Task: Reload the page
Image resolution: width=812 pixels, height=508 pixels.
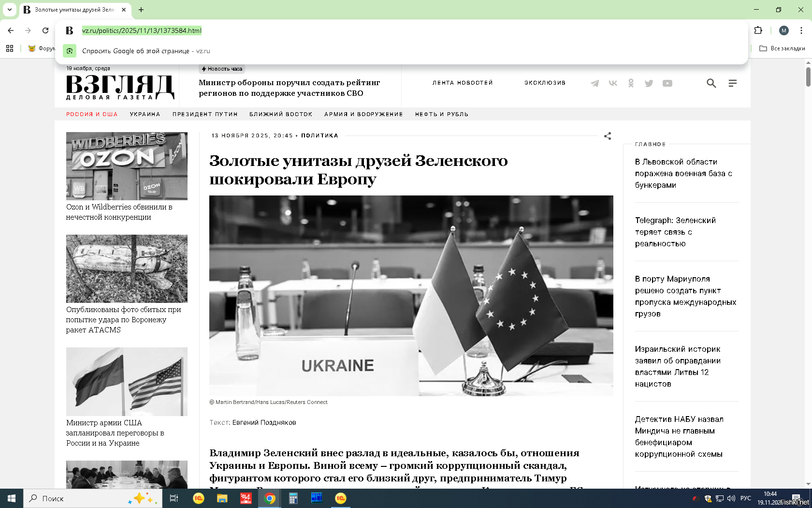Action: click(x=45, y=30)
